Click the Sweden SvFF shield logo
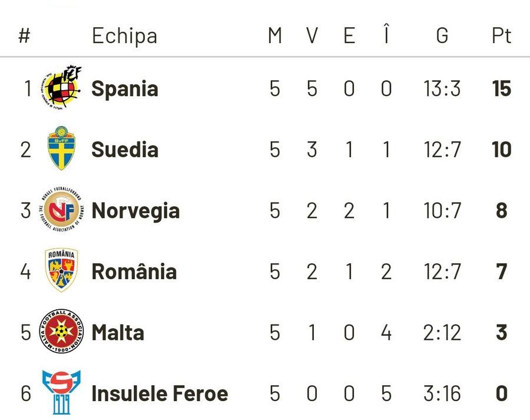This screenshot has width=530, height=420. coord(61,148)
